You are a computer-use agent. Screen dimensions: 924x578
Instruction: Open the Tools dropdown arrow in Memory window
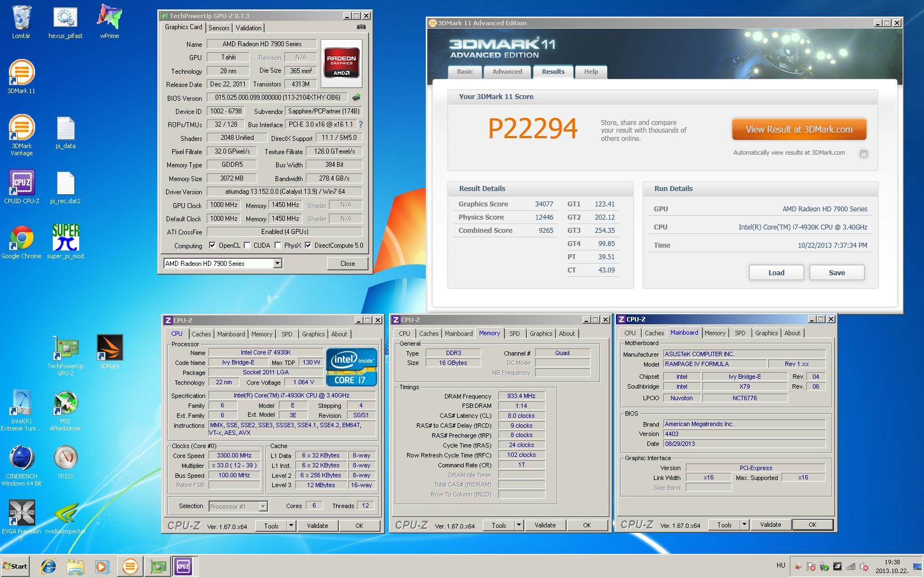519,525
